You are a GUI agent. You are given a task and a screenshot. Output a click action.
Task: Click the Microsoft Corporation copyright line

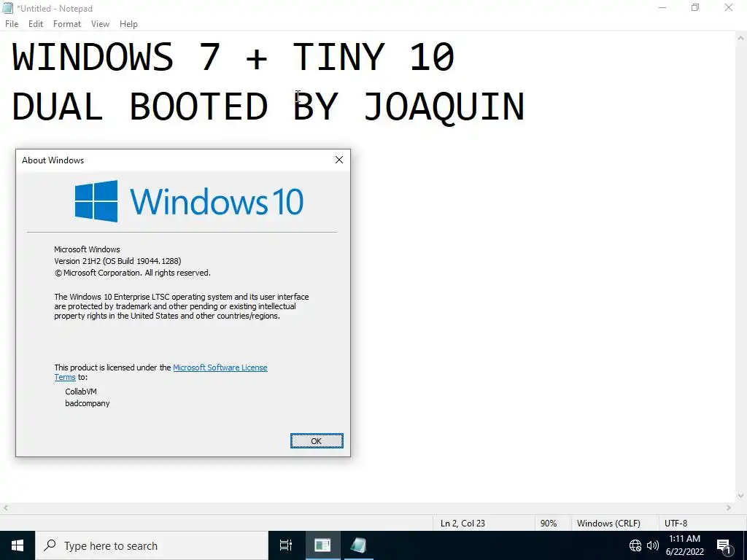point(133,273)
